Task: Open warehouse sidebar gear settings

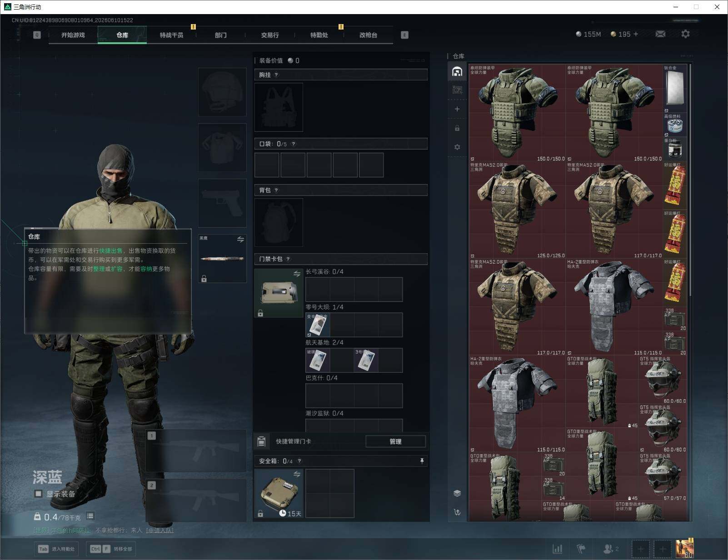Action: coord(457,147)
